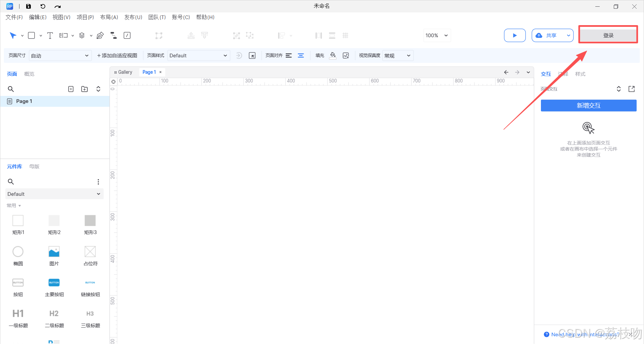644x344 pixels.
Task: Switch to the 母版 masters tab
Action: pos(34,166)
